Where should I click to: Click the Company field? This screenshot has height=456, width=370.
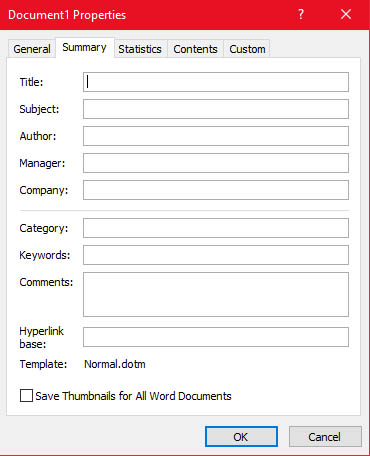[x=216, y=190]
